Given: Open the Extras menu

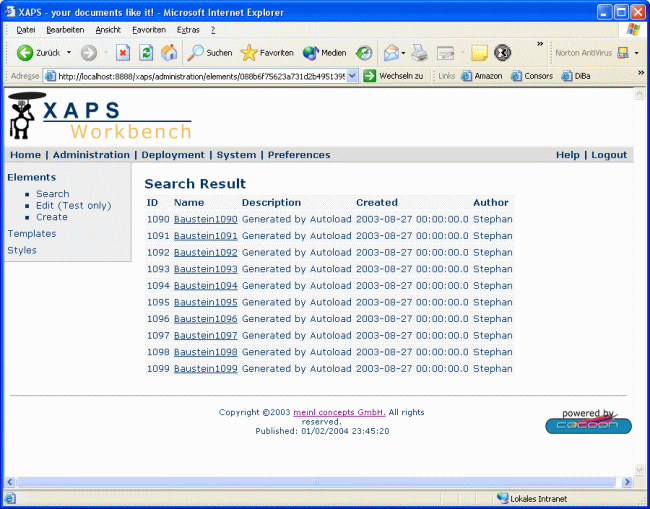Looking at the screenshot, I should (188, 30).
